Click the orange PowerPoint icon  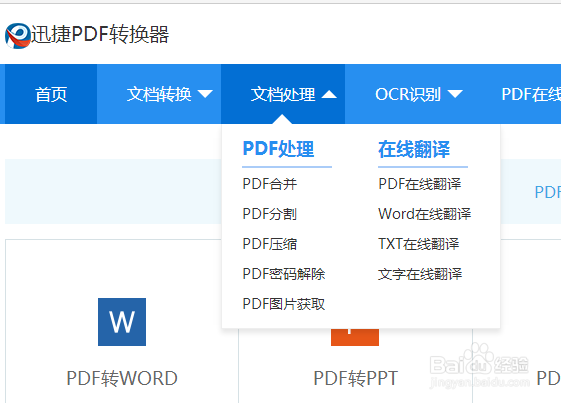coord(355,337)
